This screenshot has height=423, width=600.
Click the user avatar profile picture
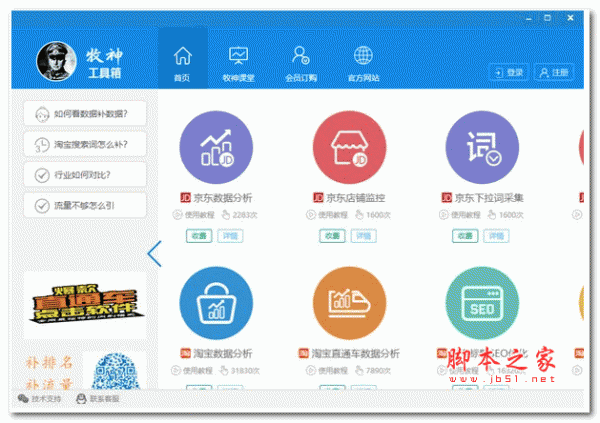(x=56, y=62)
